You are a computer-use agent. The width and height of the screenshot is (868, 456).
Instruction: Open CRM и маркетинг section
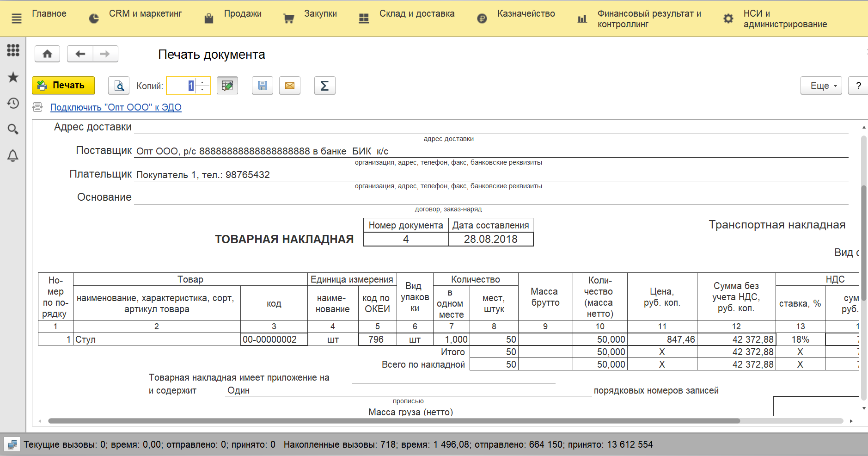click(145, 13)
